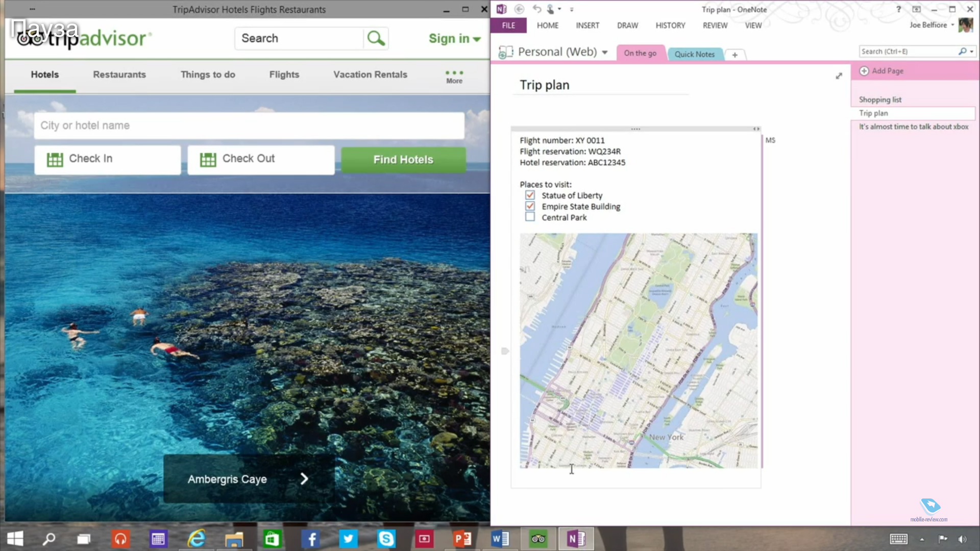Collapse the note container with double-arrow handle
This screenshot has height=551, width=980.
coord(756,129)
